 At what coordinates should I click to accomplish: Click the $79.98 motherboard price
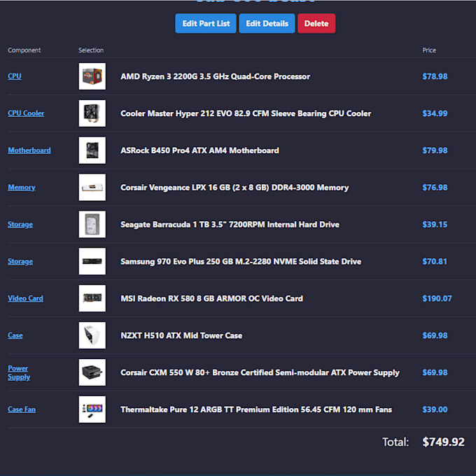(435, 150)
